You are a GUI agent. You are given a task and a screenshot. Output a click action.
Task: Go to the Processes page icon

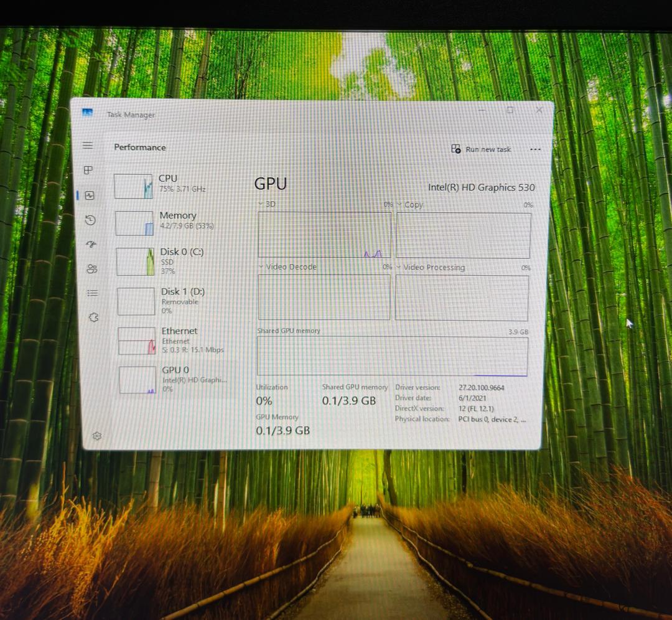[88, 170]
